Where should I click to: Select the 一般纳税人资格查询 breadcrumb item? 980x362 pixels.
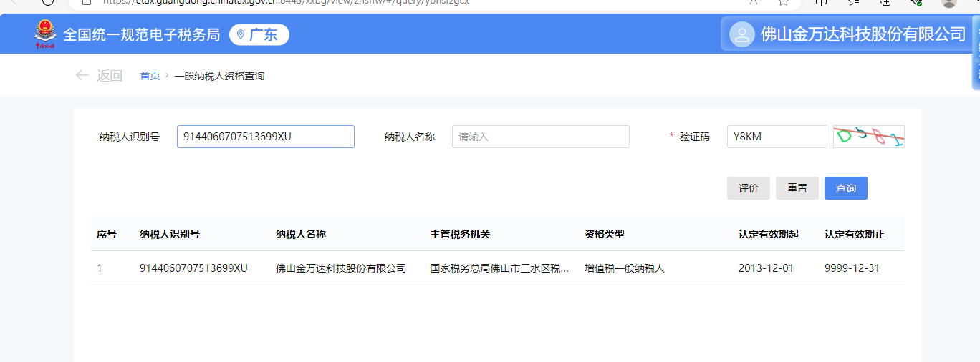point(219,76)
